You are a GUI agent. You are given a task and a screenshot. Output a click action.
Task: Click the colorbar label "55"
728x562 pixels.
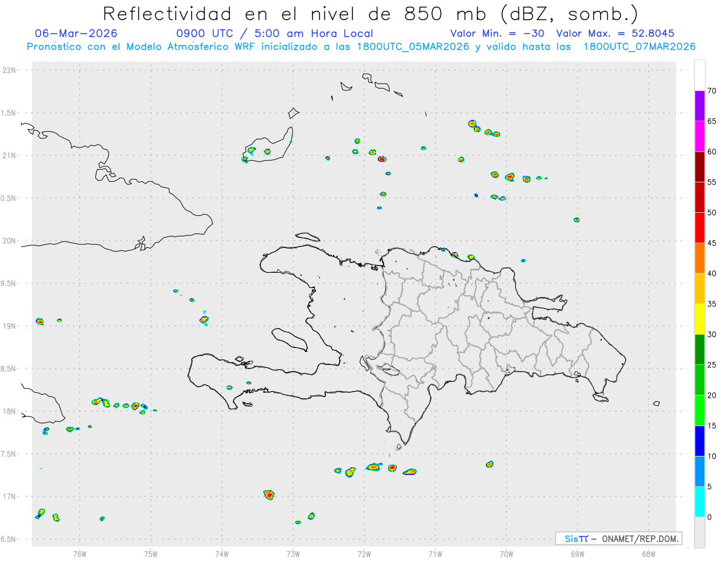(x=712, y=182)
